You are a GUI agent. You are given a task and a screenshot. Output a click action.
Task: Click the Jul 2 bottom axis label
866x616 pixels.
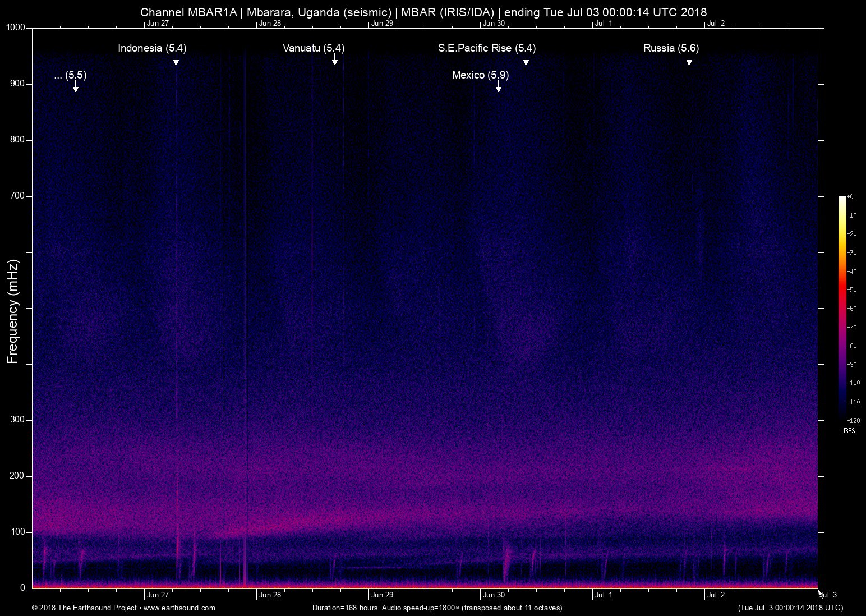coord(716,595)
